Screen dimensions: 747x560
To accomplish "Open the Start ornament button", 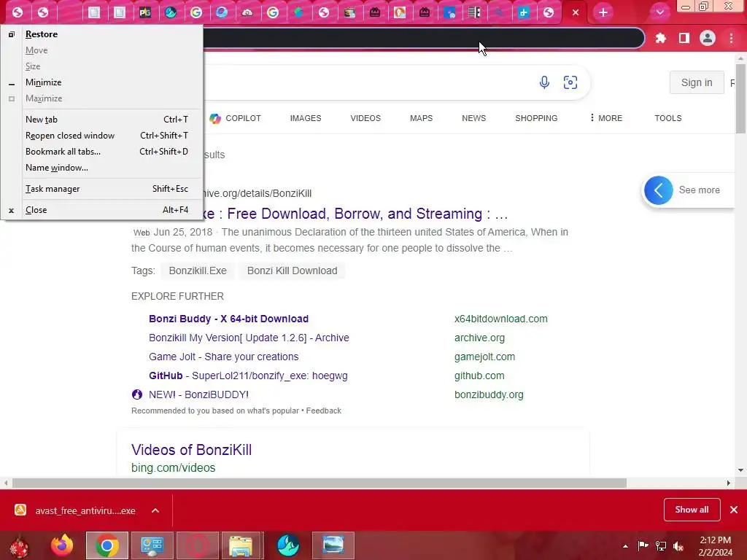I will tap(19, 545).
